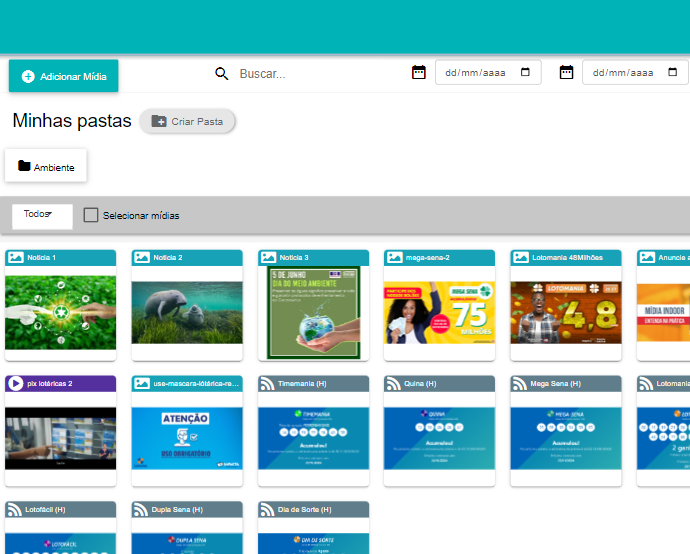Click RSS icon on Lotomania feed card
690x554 pixels.
coord(646,384)
